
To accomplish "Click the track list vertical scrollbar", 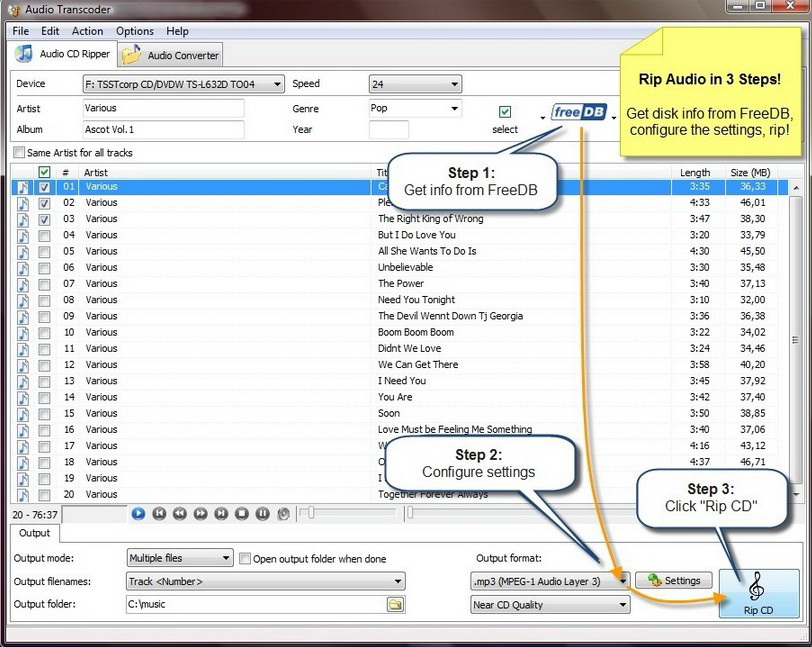I will pyautogui.click(x=795, y=339).
